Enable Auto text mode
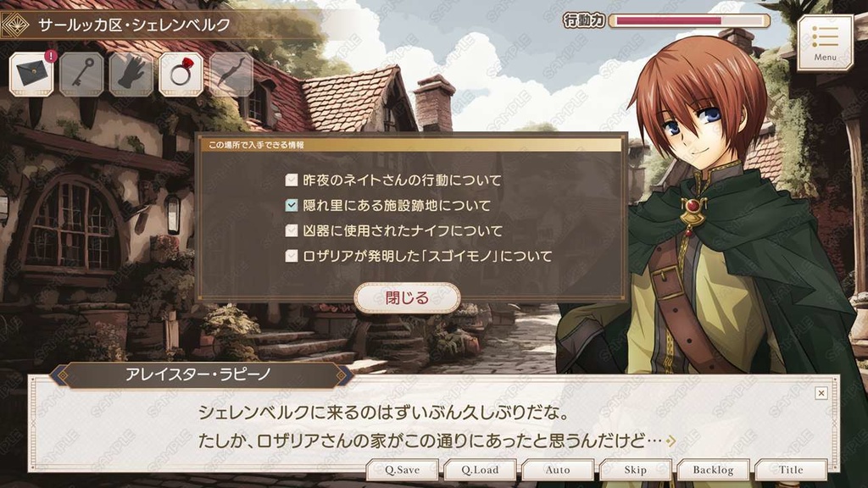The image size is (868, 488). pyautogui.click(x=558, y=469)
